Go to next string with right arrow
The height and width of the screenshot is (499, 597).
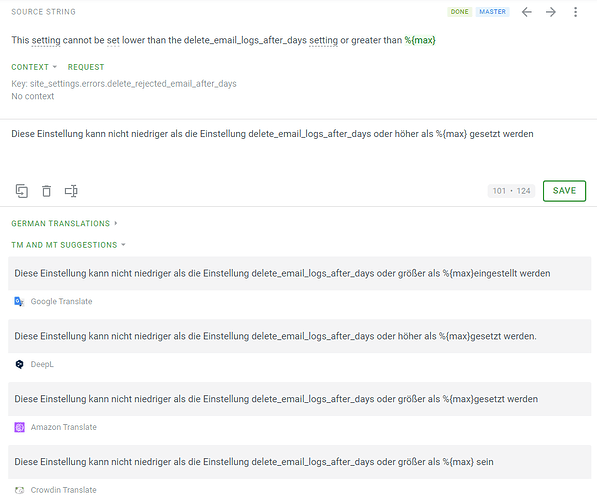[x=551, y=12]
